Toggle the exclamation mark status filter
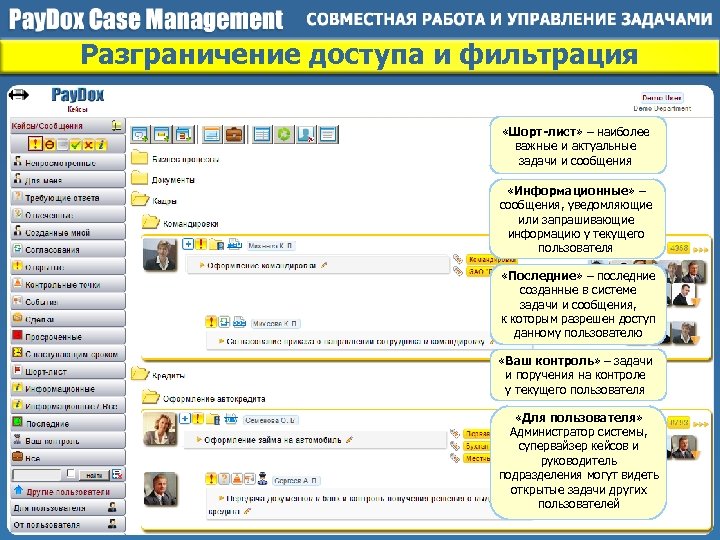720x540 pixels. [x=35, y=144]
